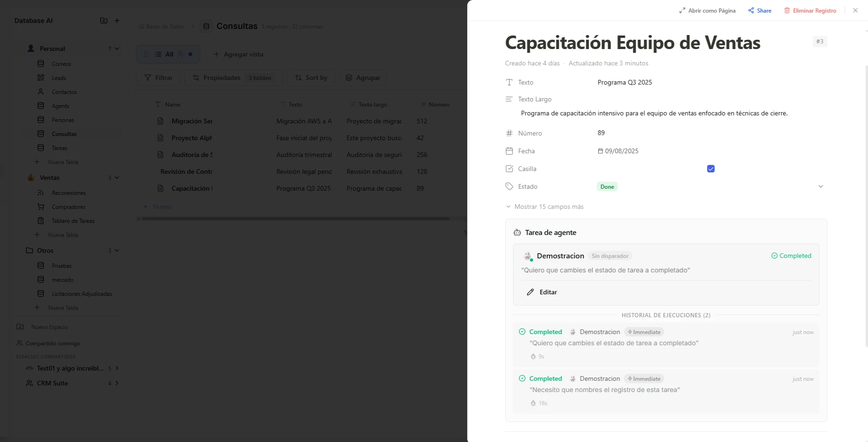Click the plus icon beside Database AI
This screenshot has height=442, width=868.
[117, 21]
